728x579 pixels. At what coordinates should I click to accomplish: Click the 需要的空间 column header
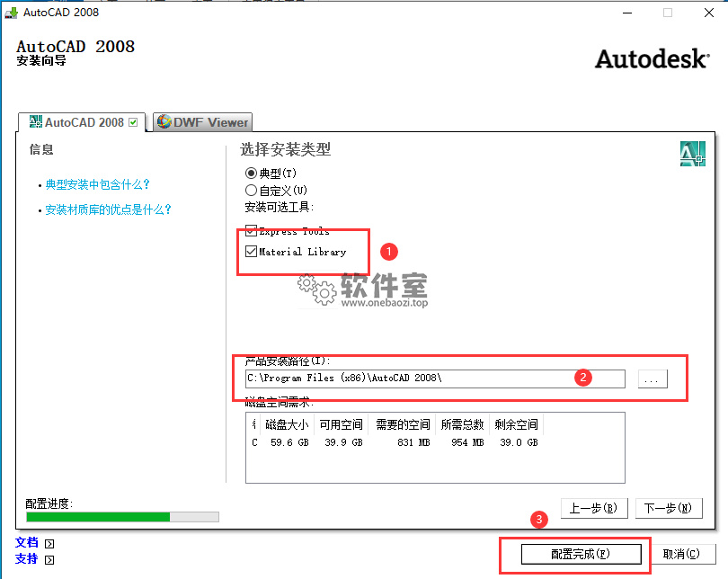pos(403,424)
